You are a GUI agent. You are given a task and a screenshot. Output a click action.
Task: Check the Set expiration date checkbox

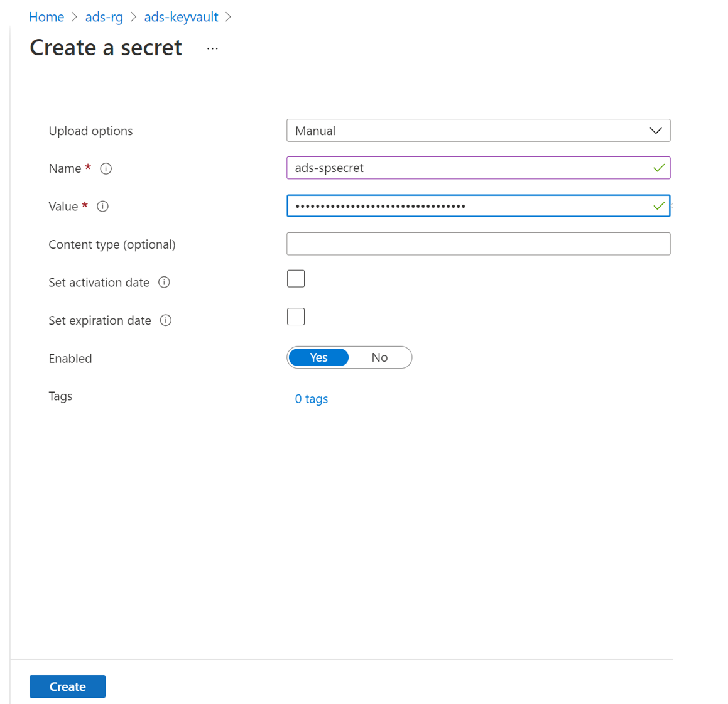click(296, 317)
